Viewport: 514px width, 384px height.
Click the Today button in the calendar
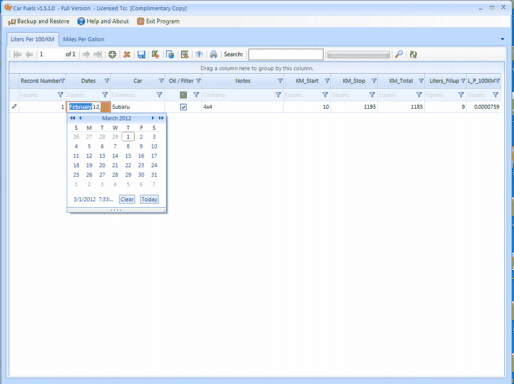(149, 199)
